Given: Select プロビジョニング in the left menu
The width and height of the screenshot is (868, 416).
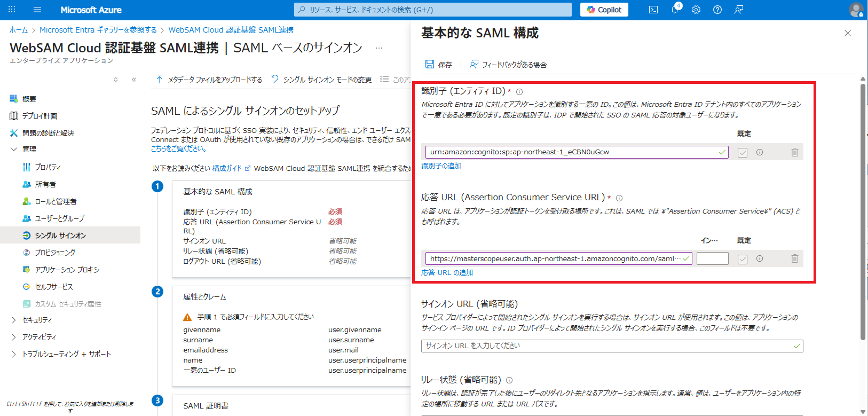Looking at the screenshot, I should pos(55,253).
